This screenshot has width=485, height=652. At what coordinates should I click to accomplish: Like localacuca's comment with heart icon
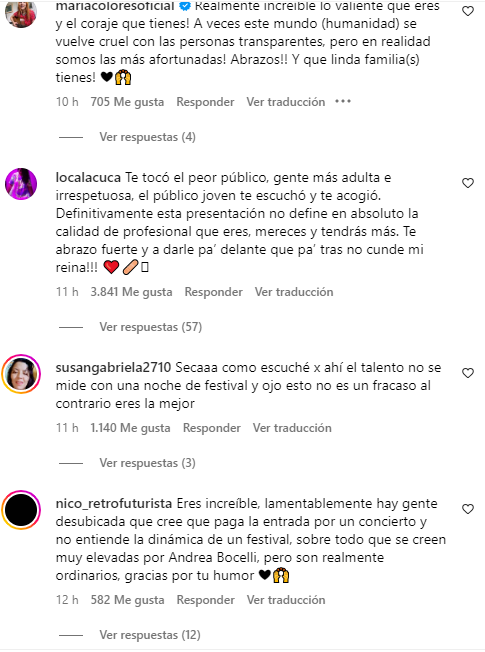[468, 183]
